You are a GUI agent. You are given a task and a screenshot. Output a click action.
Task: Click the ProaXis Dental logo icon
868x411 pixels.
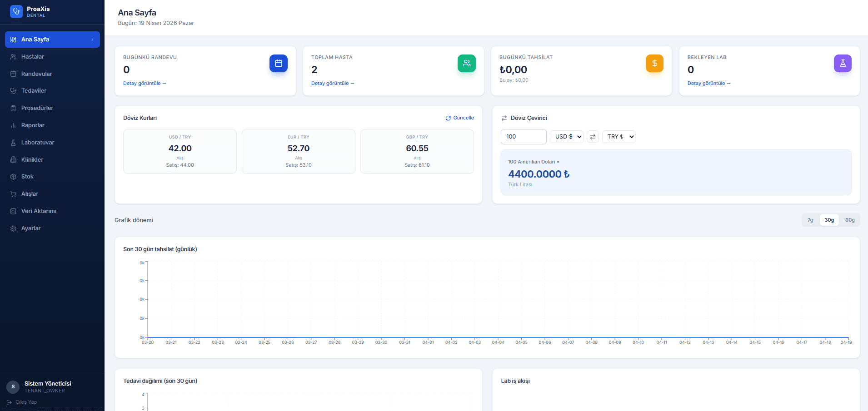(x=16, y=12)
